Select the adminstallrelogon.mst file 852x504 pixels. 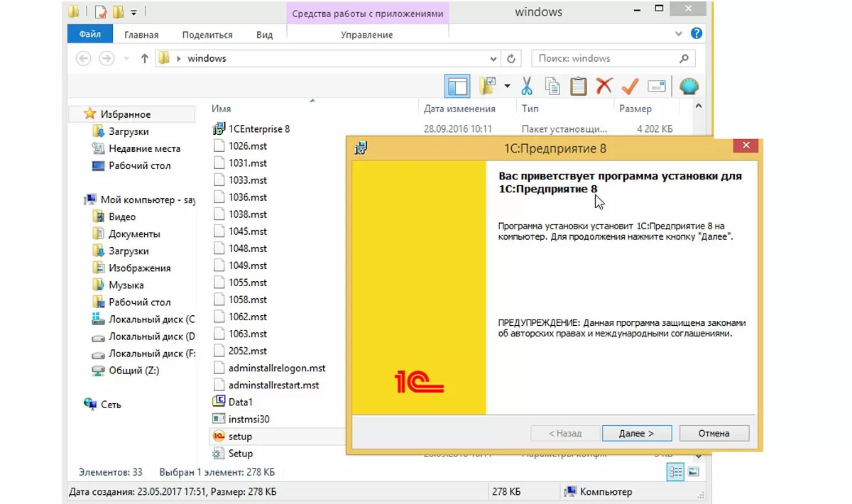coord(269,368)
